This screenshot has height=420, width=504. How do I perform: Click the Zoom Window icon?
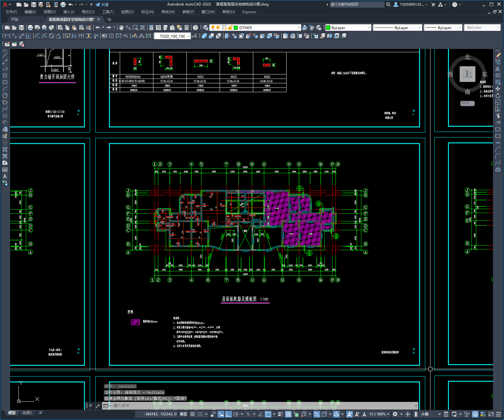(135, 28)
